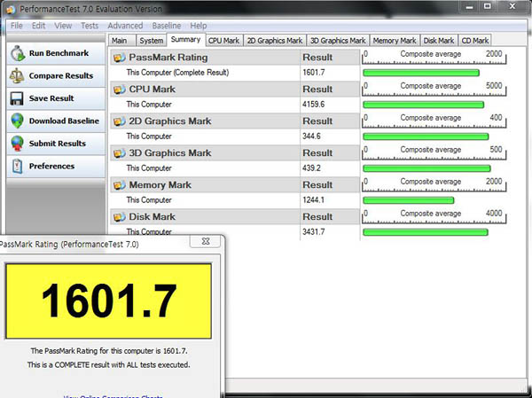Open the Edit menu

[x=38, y=26]
